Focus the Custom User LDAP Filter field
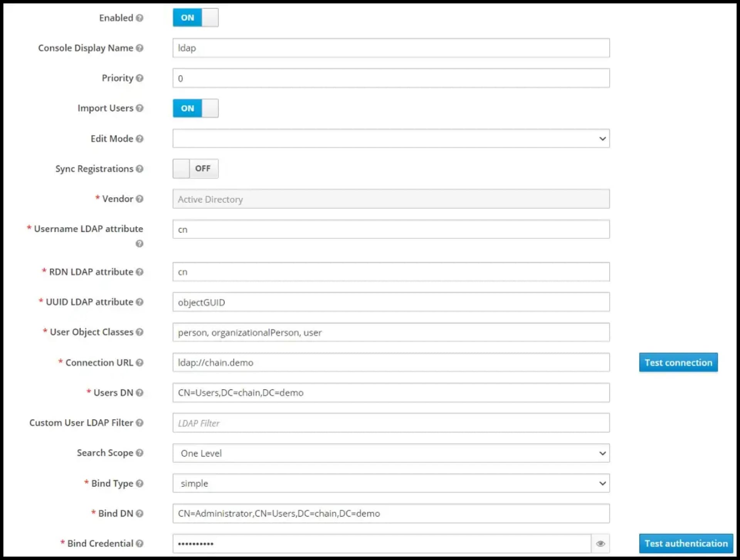 pyautogui.click(x=391, y=423)
